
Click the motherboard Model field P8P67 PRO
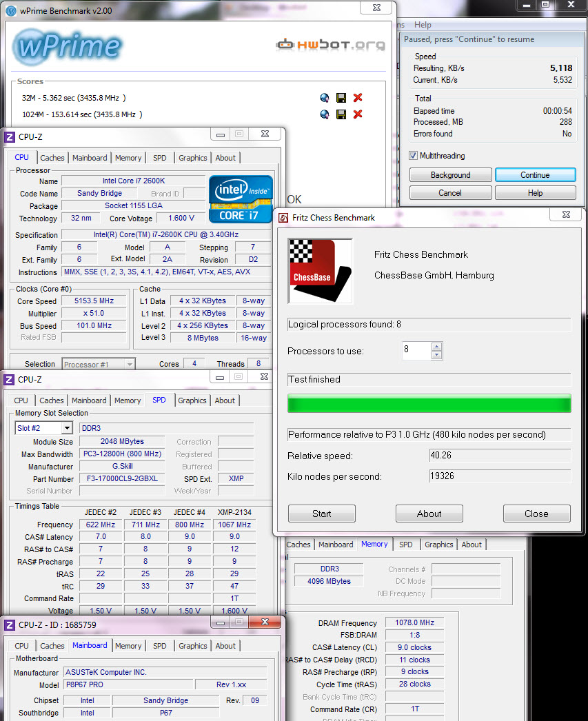click(x=128, y=684)
